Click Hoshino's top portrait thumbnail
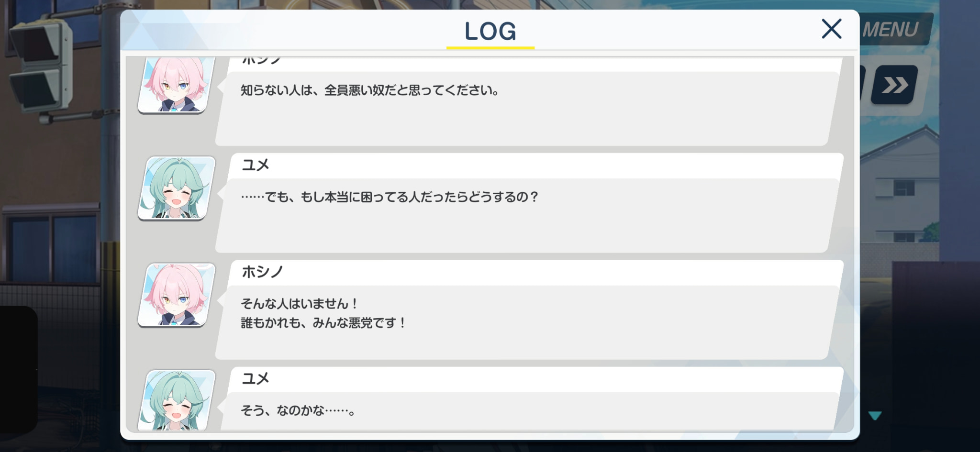980x452 pixels. point(177,85)
